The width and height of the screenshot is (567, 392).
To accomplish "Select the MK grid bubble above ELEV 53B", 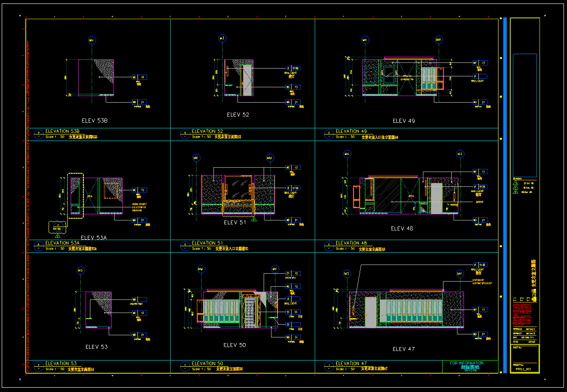I will pyautogui.click(x=92, y=41).
